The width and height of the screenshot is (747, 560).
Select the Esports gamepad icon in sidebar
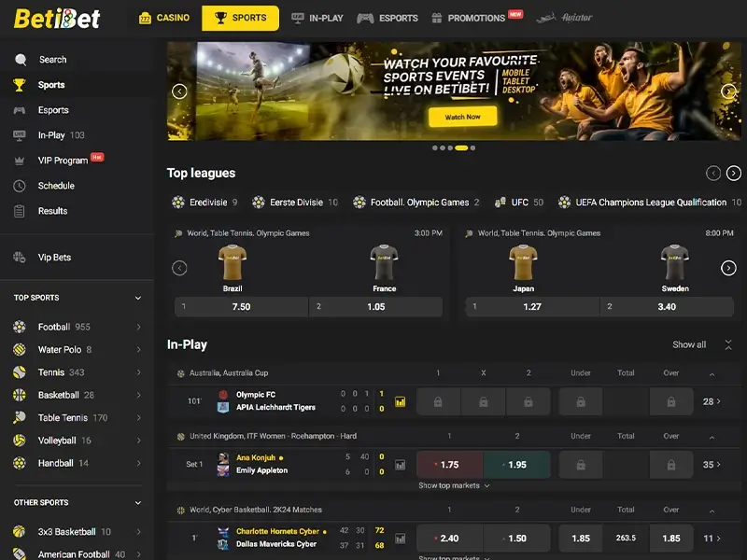(x=20, y=110)
